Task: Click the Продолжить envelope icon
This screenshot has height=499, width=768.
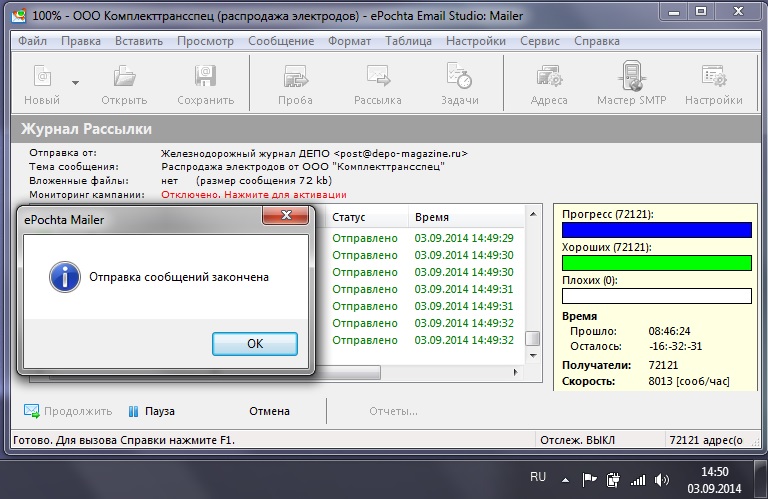Action: 32,411
